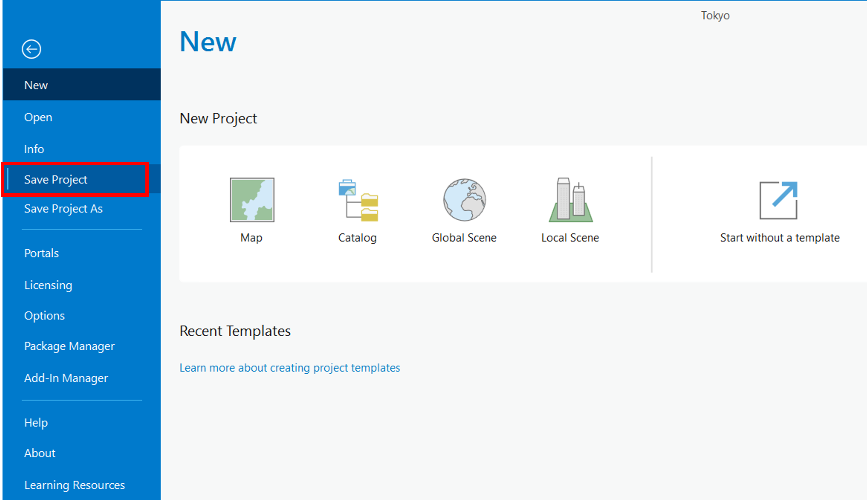Open the Options settings
Viewport: 868px width, 500px height.
[82, 316]
